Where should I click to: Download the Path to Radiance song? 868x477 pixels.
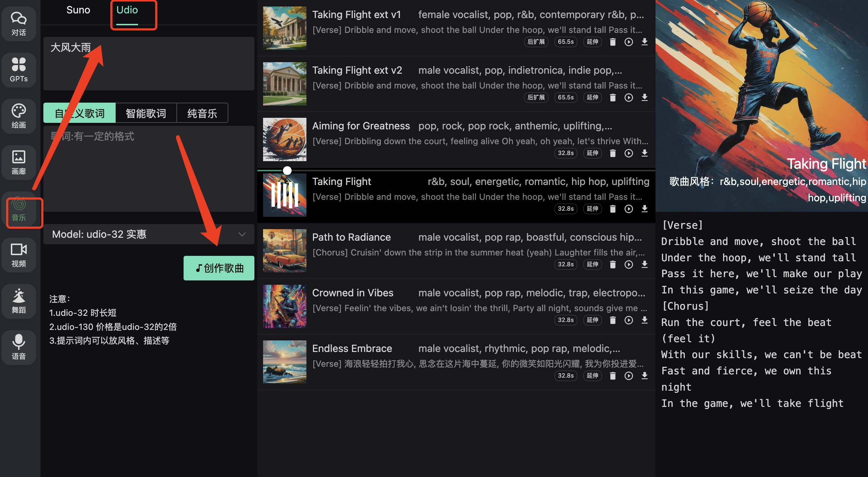coord(644,265)
